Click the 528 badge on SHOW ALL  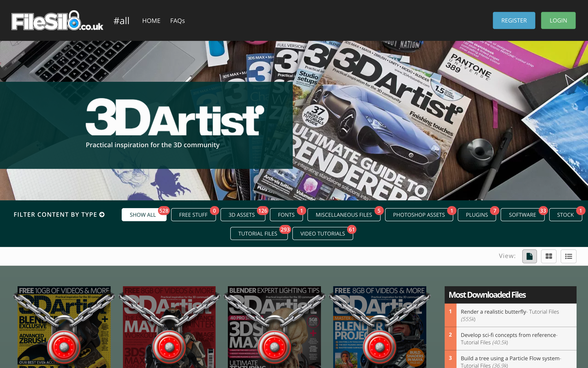pos(164,211)
